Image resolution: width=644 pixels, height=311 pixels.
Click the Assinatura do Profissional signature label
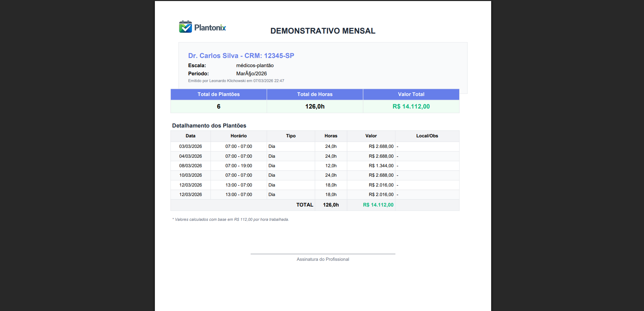pos(323,259)
